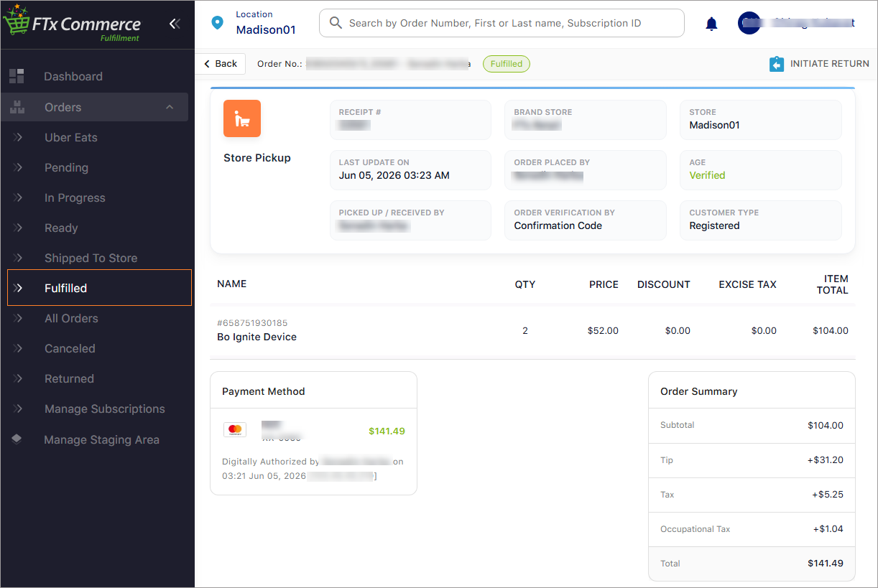Click the chevron icon beside All Orders
The width and height of the screenshot is (878, 588).
pos(19,318)
